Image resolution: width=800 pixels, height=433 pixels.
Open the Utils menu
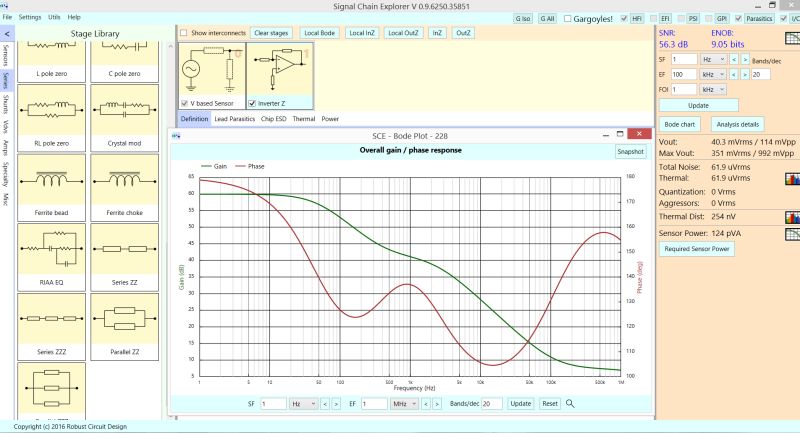54,17
